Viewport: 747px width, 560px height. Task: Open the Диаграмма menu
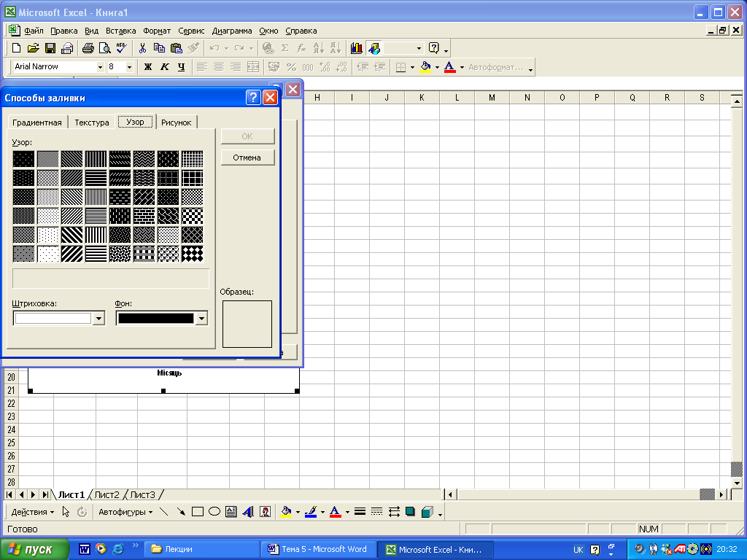tap(232, 31)
